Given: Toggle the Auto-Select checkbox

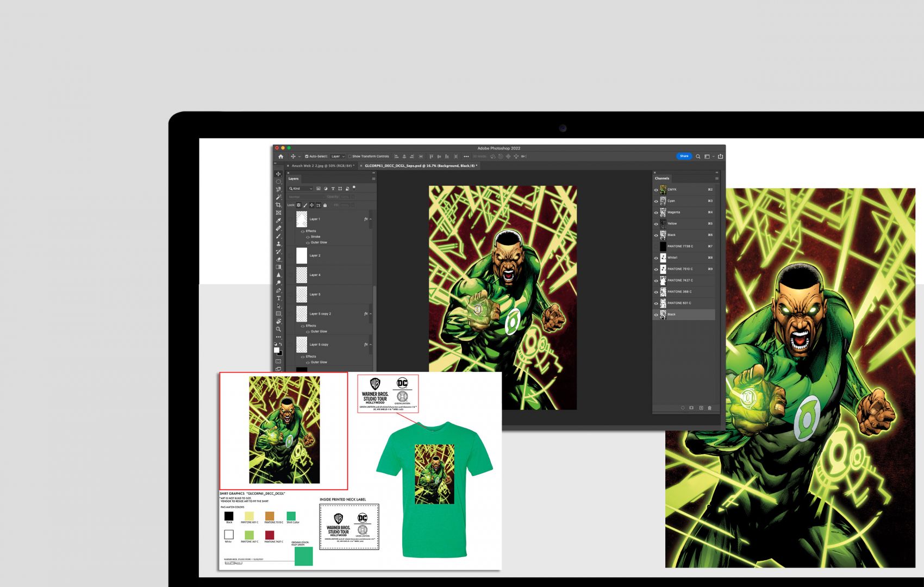Looking at the screenshot, I should 307,157.
